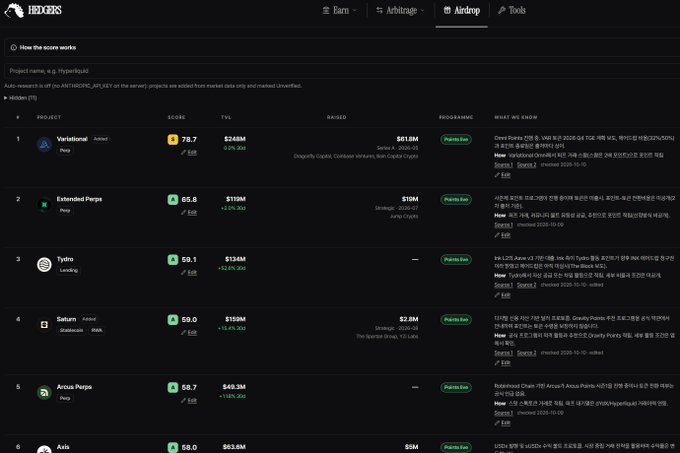Open Source 1 for Saturn

pyautogui.click(x=503, y=353)
